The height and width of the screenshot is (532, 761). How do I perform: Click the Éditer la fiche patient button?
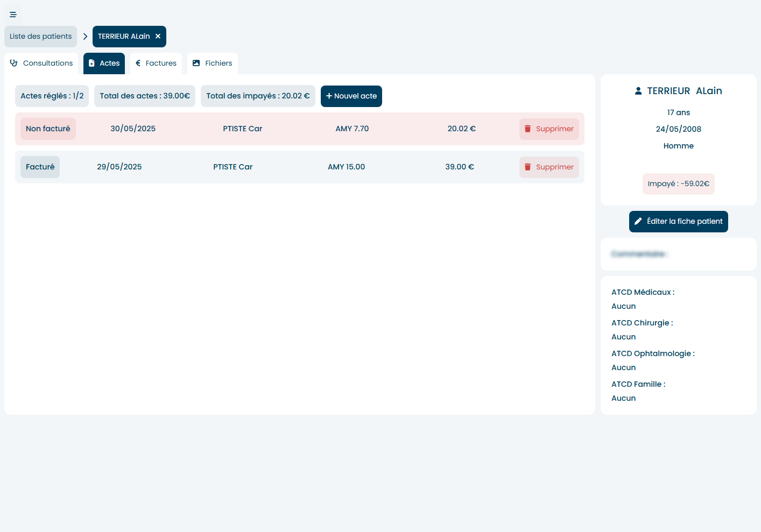[x=678, y=221]
